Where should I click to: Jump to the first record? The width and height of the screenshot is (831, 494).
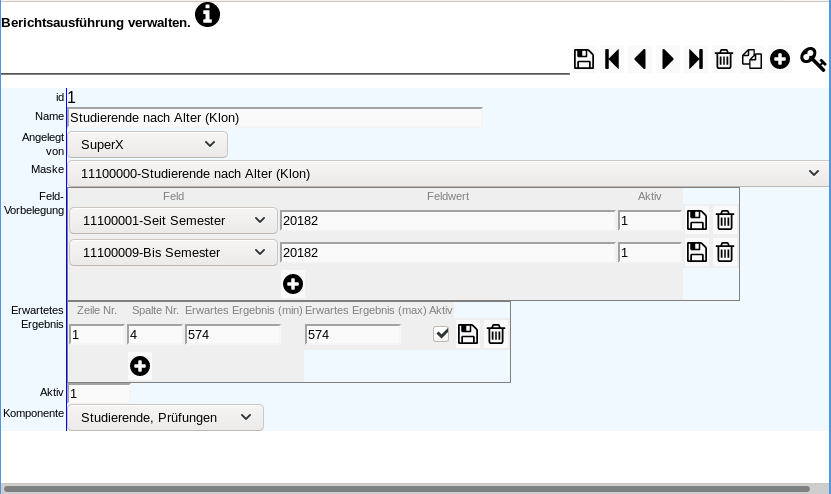click(x=613, y=59)
